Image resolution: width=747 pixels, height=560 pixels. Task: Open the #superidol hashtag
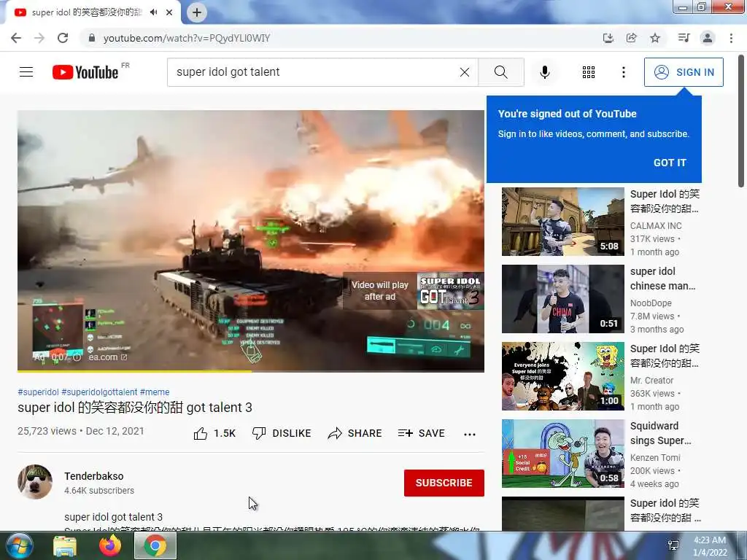[x=38, y=392]
